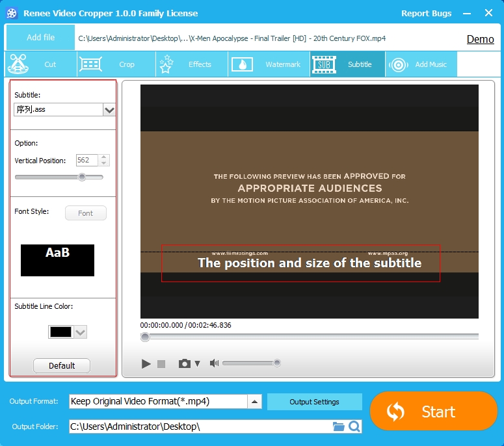Click the Default button
Image resolution: width=504 pixels, height=446 pixels.
[x=62, y=365]
